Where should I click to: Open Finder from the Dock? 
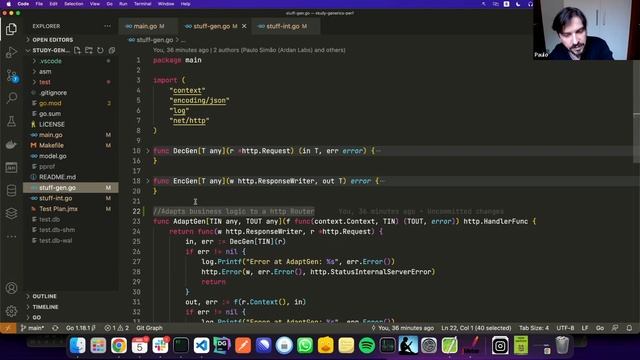click(78, 345)
